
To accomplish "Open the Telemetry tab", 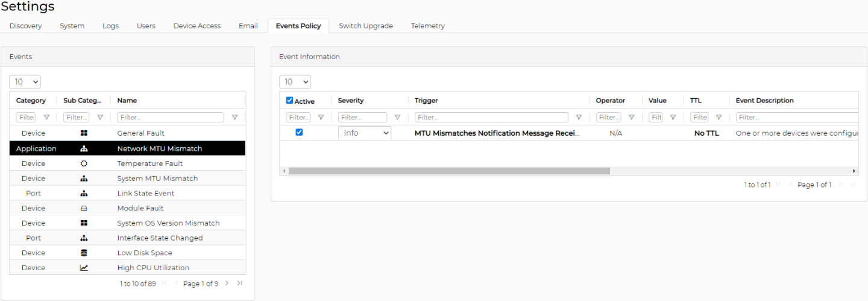I will [427, 26].
